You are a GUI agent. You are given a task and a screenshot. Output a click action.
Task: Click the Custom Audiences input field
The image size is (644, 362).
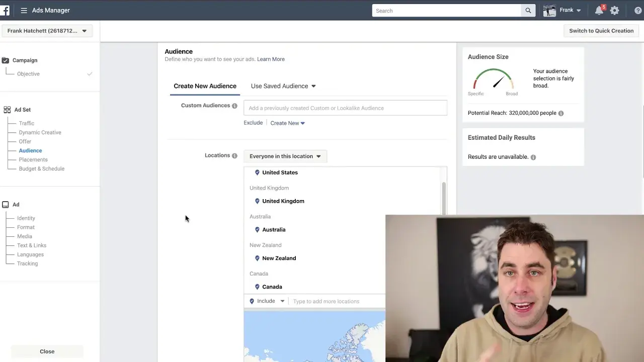click(345, 108)
